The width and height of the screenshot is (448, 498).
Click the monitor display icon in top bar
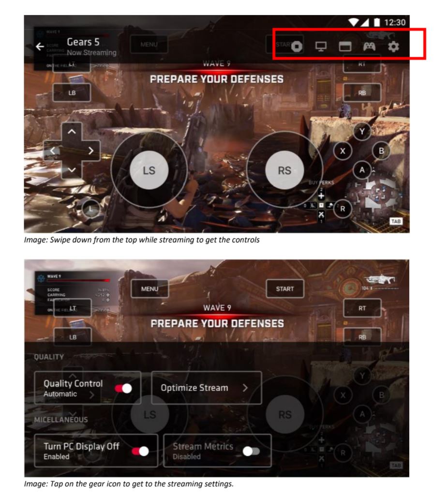tap(321, 46)
